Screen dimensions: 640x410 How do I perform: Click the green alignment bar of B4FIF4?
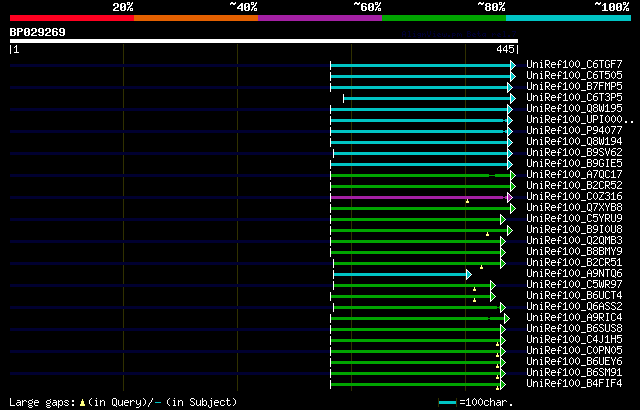[416, 385]
